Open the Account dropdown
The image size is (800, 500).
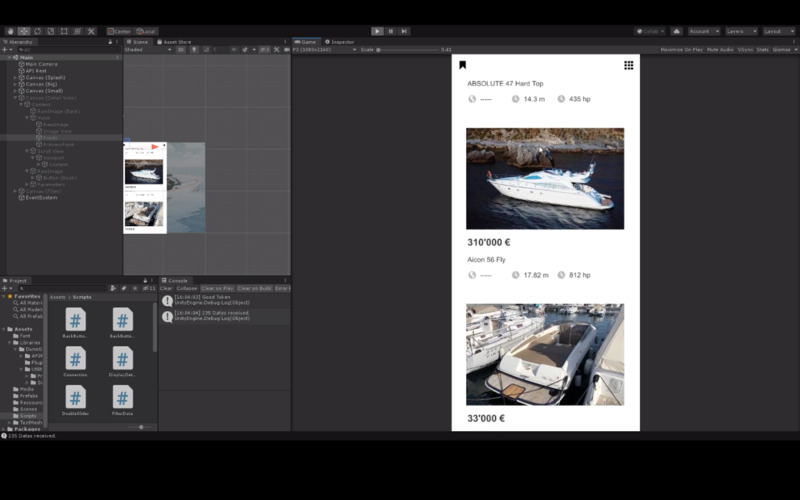point(704,31)
